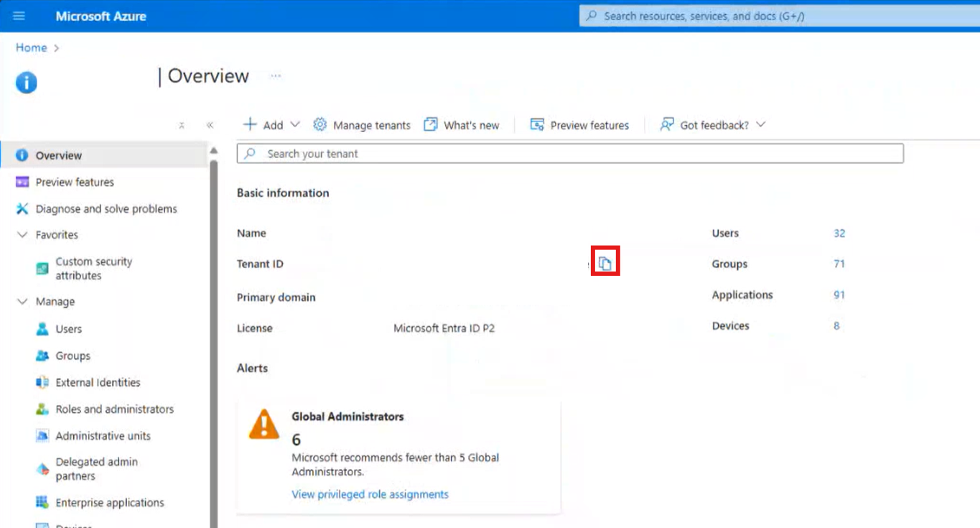
Task: Click the Delegated admin partners icon
Action: tap(42, 469)
